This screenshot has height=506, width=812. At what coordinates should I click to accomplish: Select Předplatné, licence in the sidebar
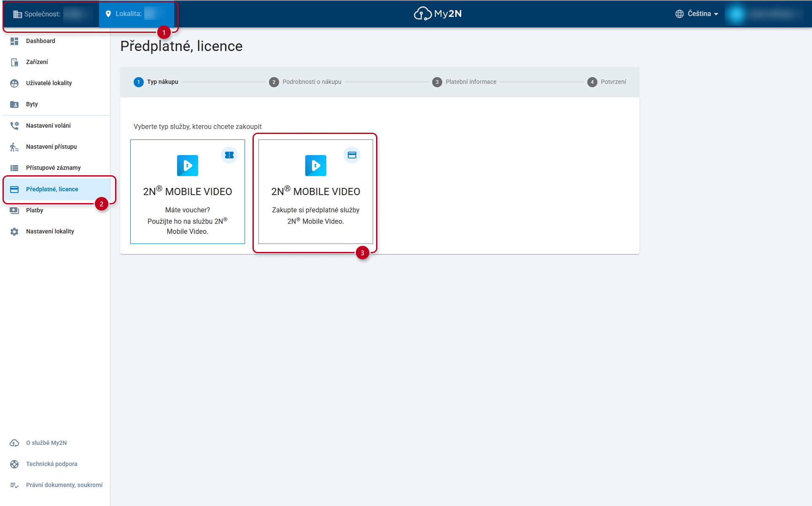56,189
